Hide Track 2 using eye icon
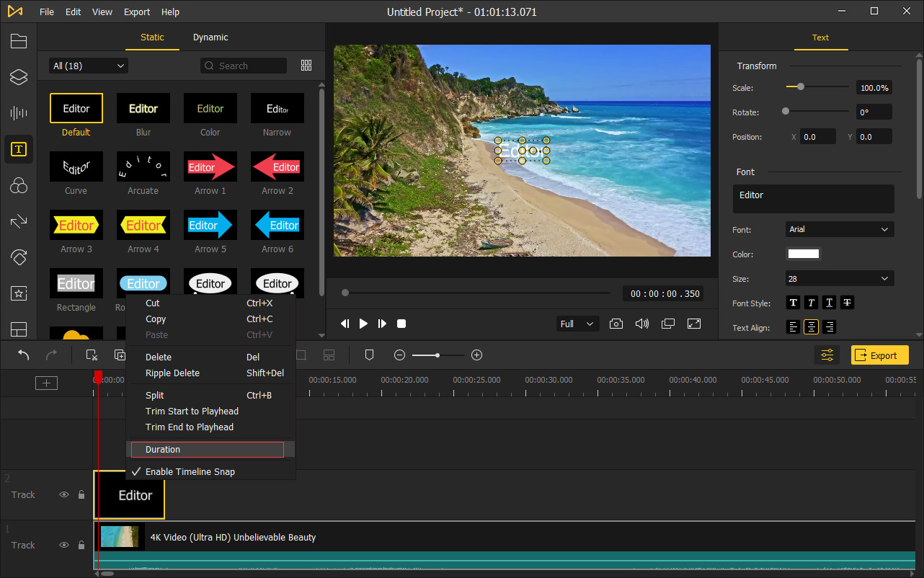This screenshot has height=578, width=924. (x=64, y=495)
